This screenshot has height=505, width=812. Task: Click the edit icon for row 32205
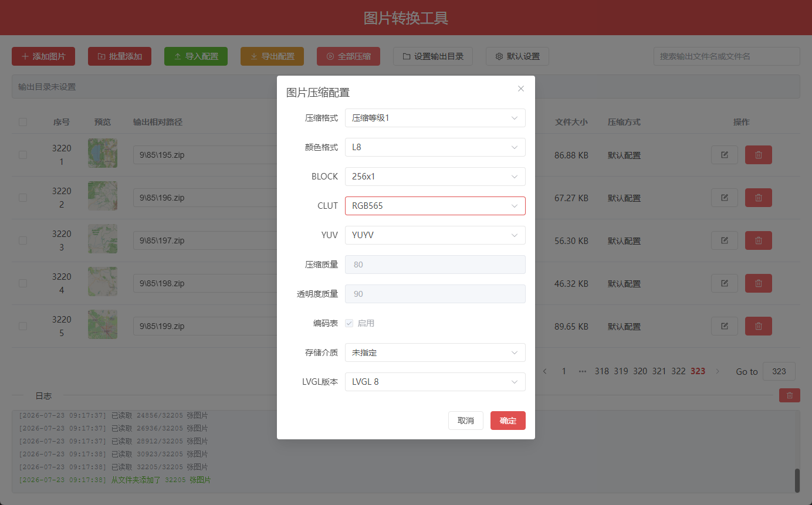[x=725, y=326]
